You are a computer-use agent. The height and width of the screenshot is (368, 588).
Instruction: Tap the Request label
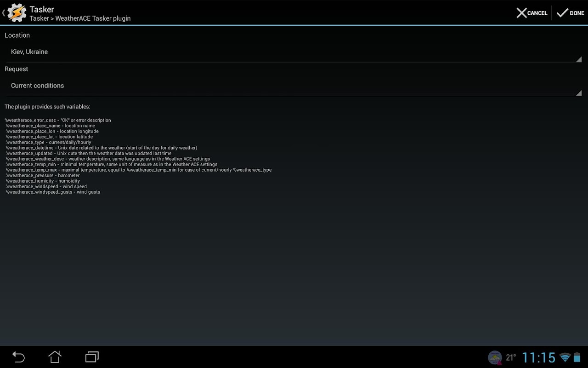click(17, 69)
